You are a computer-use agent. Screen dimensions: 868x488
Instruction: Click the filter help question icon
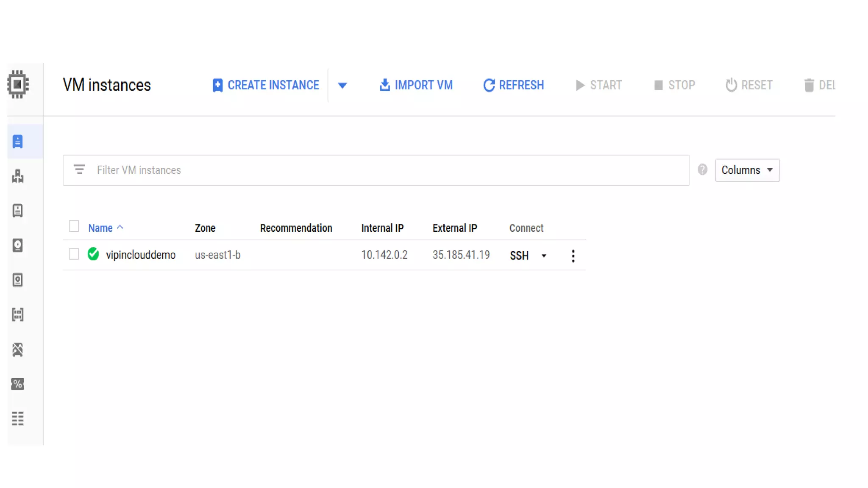(x=702, y=170)
